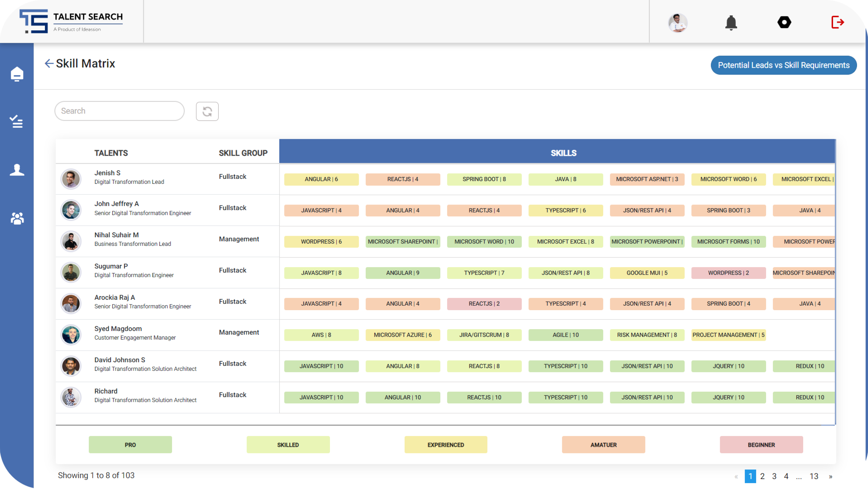Open the group users sidebar icon
Image resolution: width=868 pixels, height=489 pixels.
[x=17, y=218]
